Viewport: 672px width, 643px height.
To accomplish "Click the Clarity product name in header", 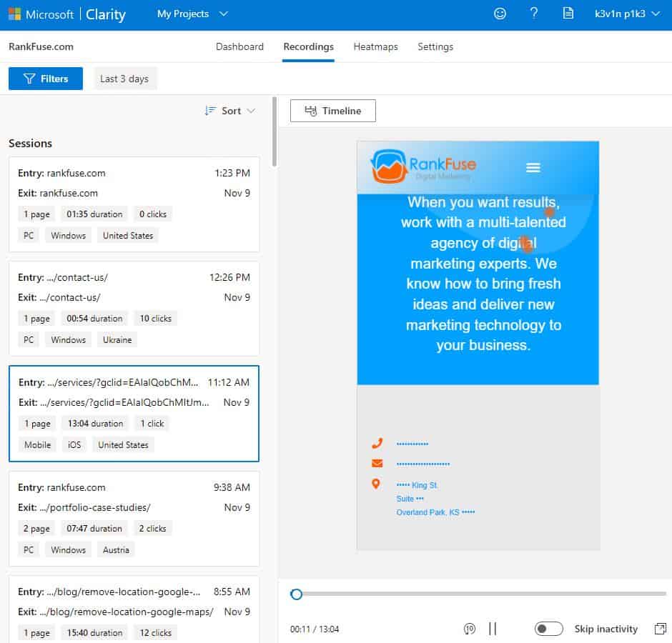I will [106, 14].
